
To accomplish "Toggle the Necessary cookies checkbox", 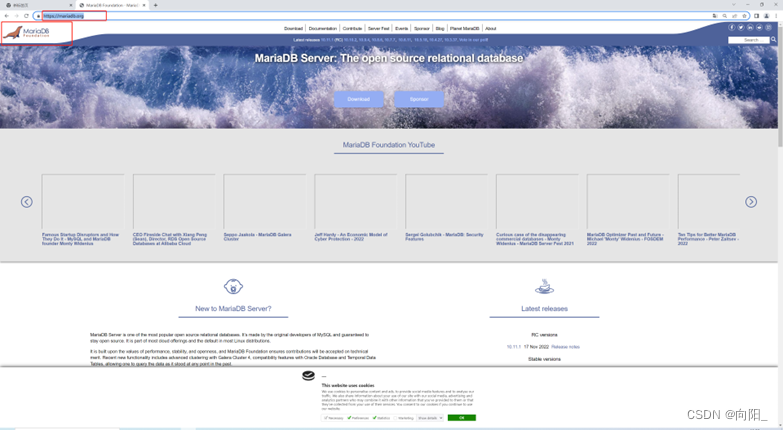I will click(325, 418).
